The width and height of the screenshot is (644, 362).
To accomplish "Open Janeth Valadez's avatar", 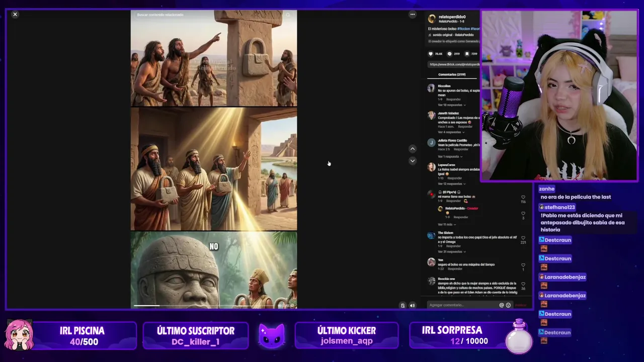I will click(x=431, y=115).
